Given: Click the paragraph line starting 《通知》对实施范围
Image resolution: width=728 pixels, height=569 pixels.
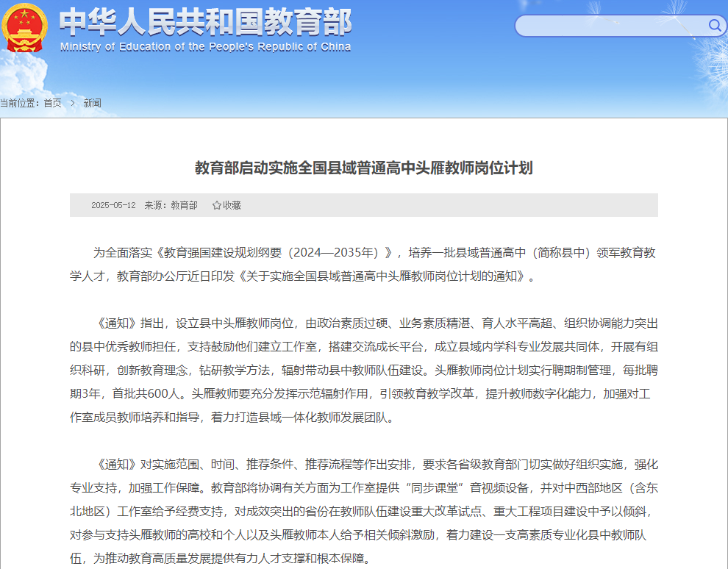Looking at the screenshot, I should (376, 464).
